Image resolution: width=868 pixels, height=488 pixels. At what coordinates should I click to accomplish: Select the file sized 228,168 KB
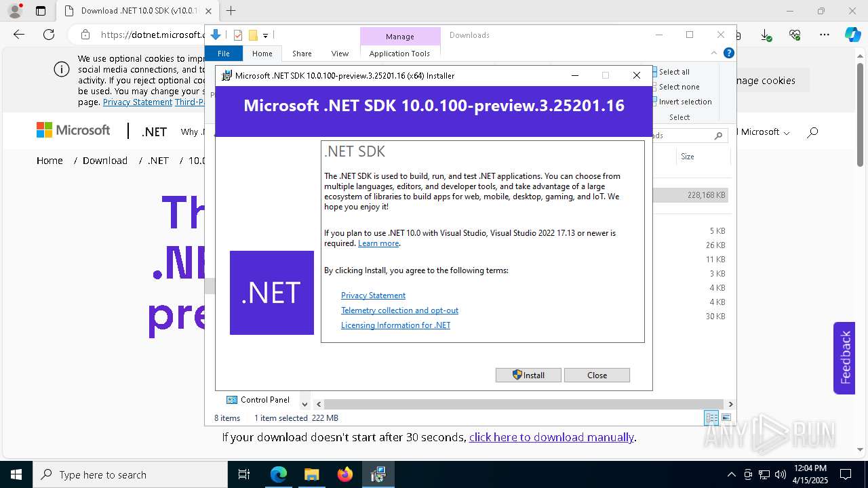690,195
